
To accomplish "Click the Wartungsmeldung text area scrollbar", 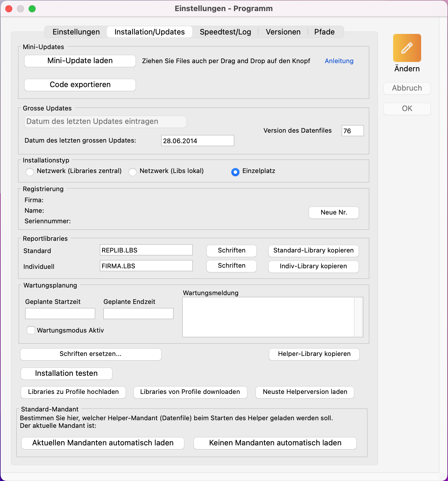I will pos(358,317).
